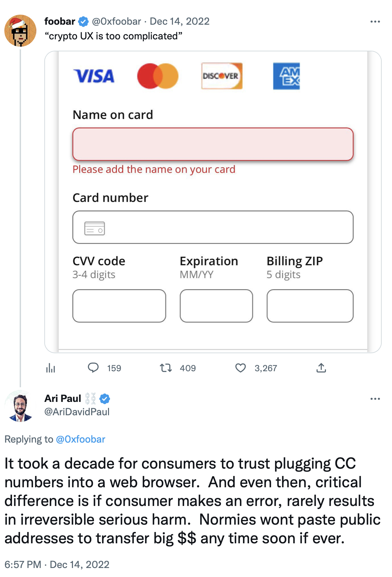View tweet analytics bar chart icon
This screenshot has width=392, height=577.
[x=51, y=368]
